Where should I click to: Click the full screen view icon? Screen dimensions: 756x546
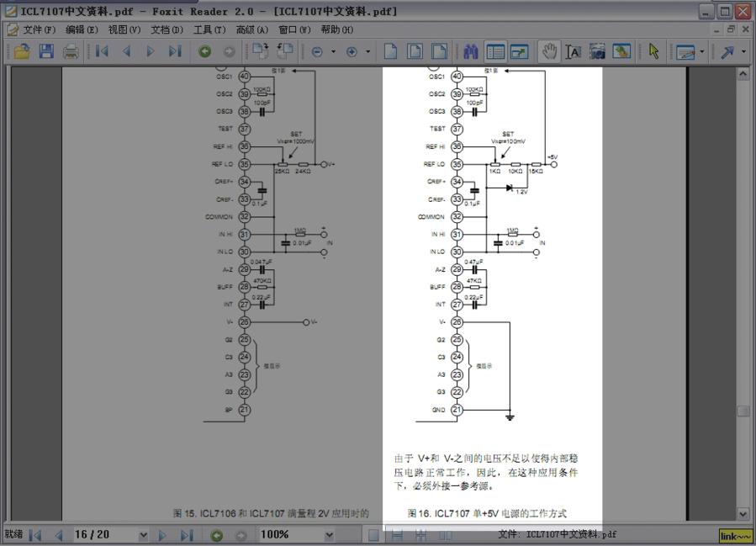point(519,51)
